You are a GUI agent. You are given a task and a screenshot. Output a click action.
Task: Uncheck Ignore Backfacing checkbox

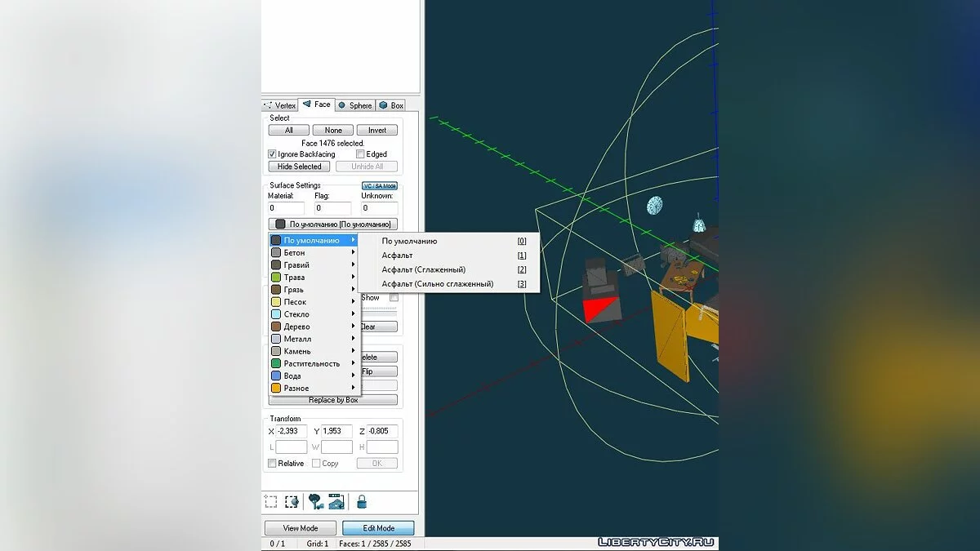(x=273, y=154)
